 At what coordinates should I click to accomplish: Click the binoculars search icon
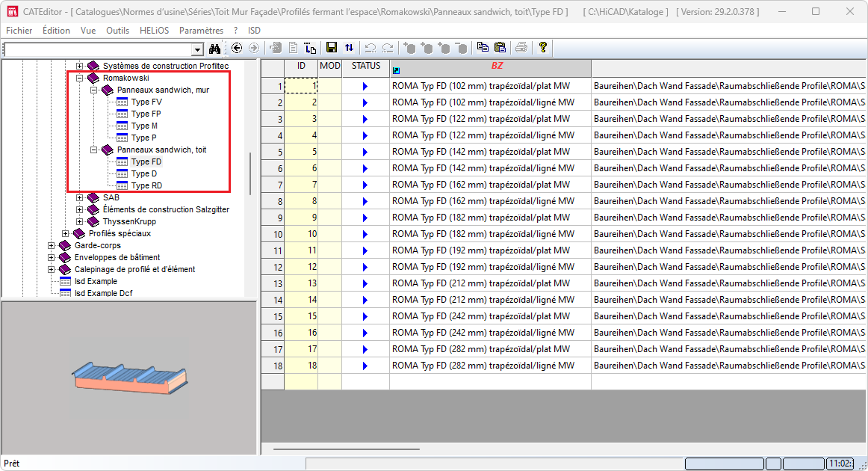coord(214,49)
